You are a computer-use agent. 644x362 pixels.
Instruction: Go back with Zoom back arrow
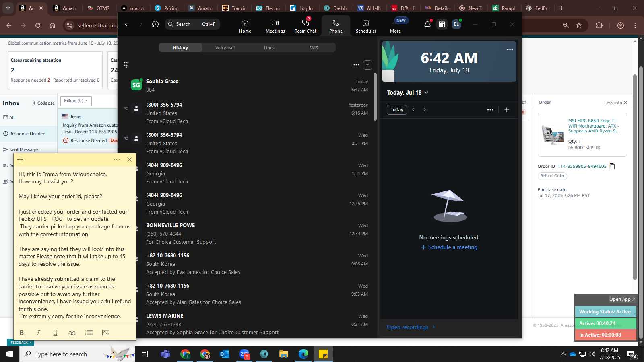coord(126,24)
